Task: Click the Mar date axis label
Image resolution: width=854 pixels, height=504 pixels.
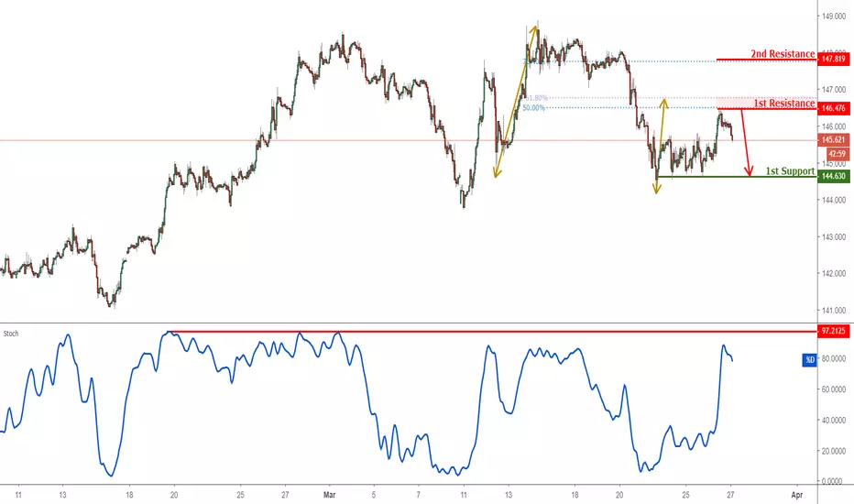Action: (330, 495)
